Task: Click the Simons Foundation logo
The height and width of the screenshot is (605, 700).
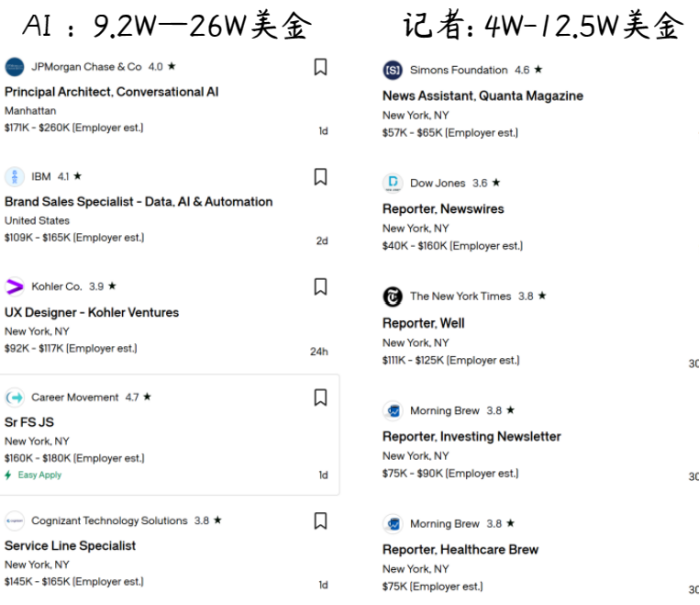Action: tap(392, 70)
